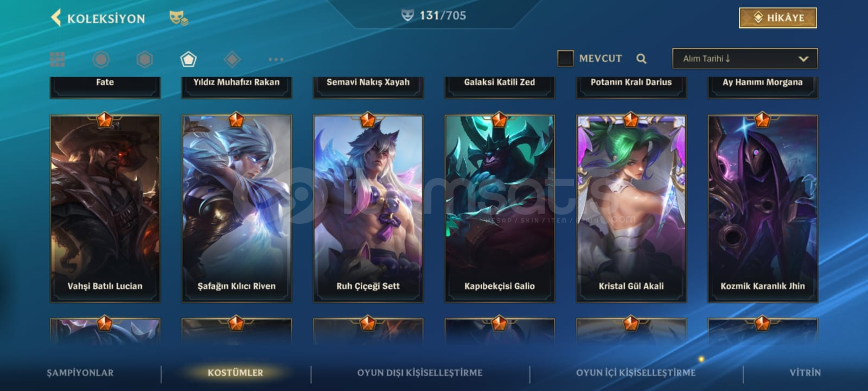Select the diamond rarity filter icon
This screenshot has height=391, width=868.
[232, 59]
